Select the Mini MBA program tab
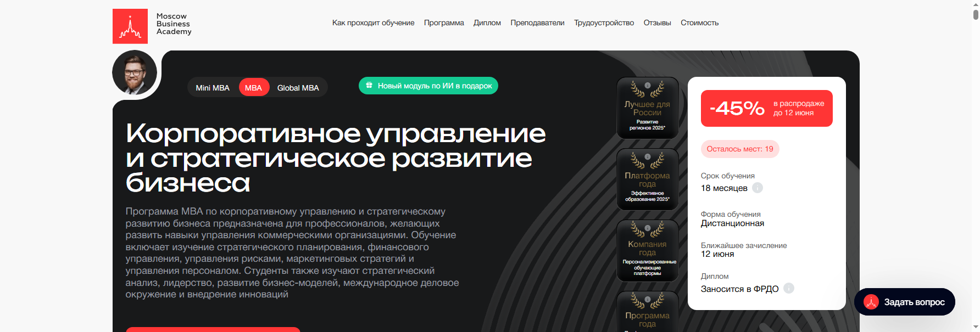Image resolution: width=980 pixels, height=332 pixels. 213,88
